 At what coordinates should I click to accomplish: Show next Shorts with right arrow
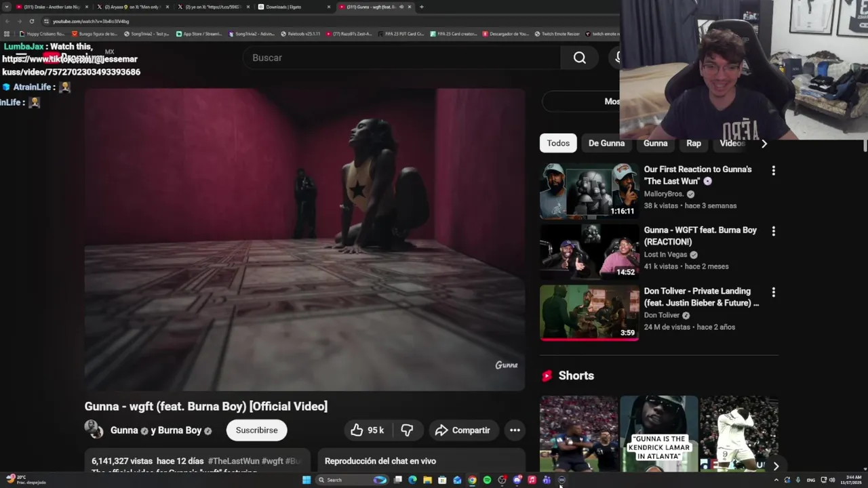(776, 466)
